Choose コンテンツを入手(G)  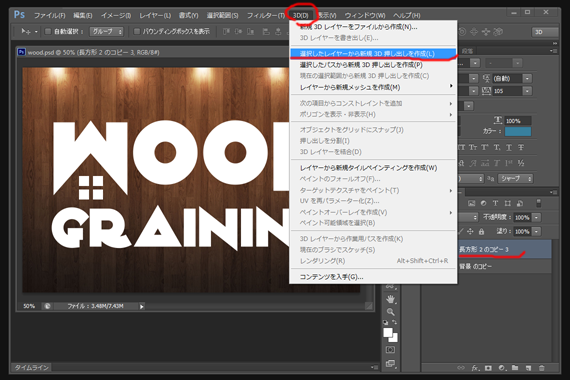[x=373, y=277]
